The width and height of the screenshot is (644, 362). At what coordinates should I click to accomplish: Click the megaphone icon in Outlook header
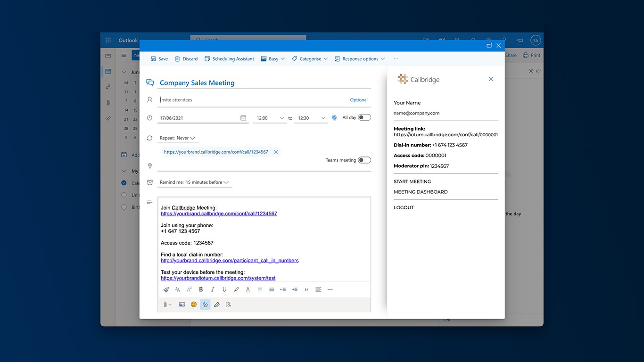[520, 41]
